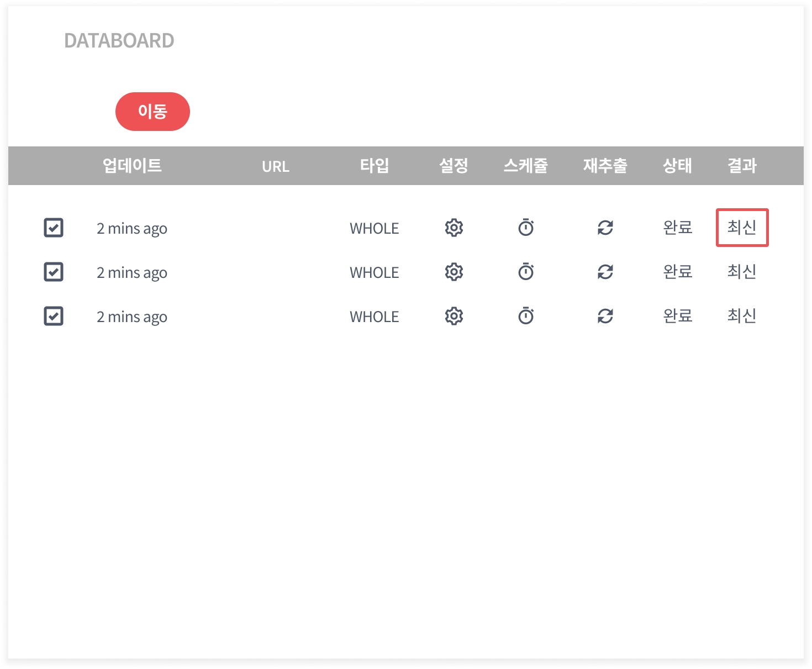The width and height of the screenshot is (812, 669).
Task: Click the 업데이트 column header
Action: click(132, 166)
